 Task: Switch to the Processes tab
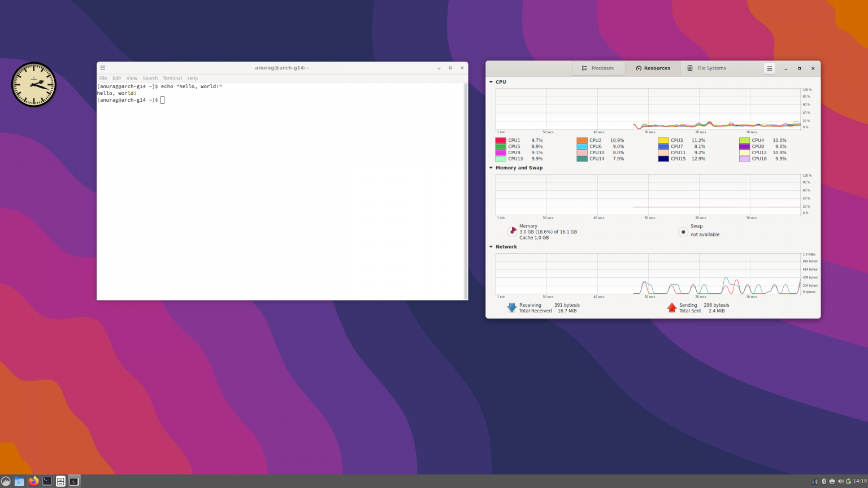point(598,68)
